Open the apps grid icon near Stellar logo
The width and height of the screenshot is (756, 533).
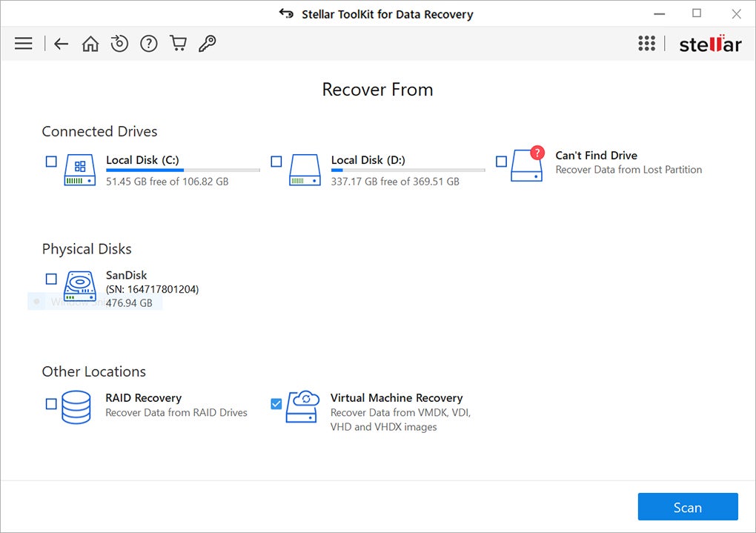[647, 43]
